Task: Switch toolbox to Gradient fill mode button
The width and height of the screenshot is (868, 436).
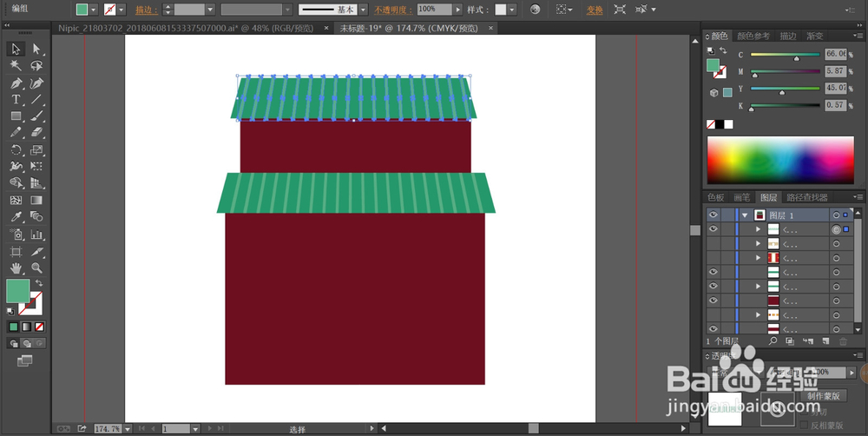Action: pyautogui.click(x=27, y=327)
